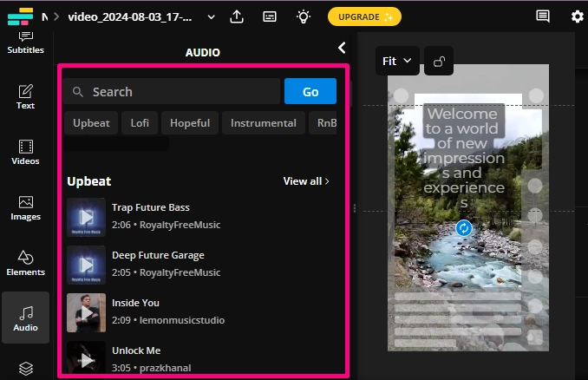Toggle the Hopeful genre filter tag
This screenshot has width=588, height=380.
click(190, 123)
